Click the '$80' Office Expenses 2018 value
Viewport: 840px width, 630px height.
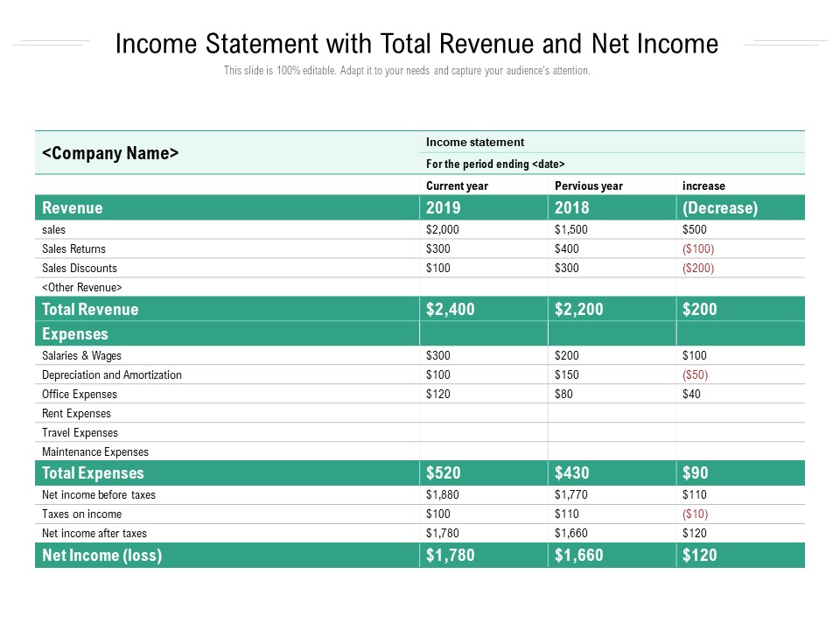point(563,394)
